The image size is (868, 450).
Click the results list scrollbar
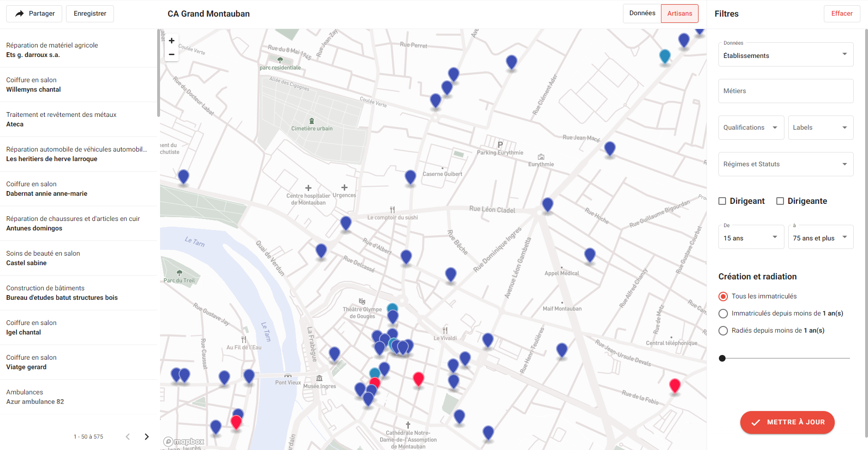click(159, 73)
